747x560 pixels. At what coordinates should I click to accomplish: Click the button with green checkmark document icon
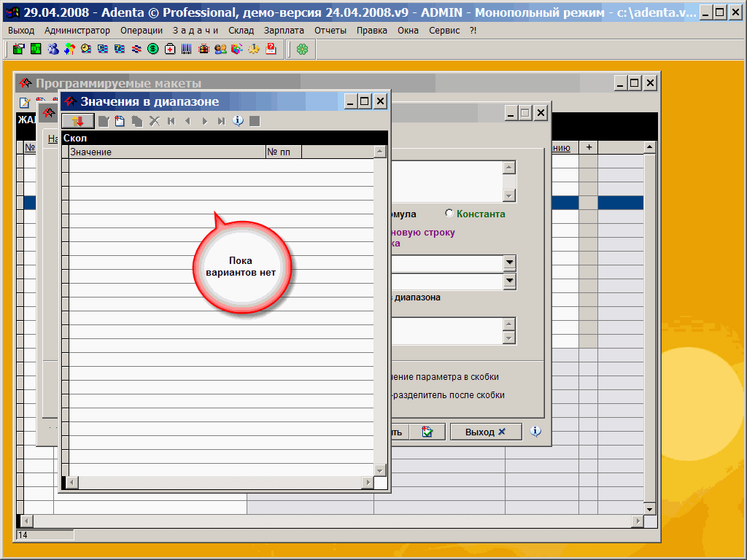(x=427, y=432)
